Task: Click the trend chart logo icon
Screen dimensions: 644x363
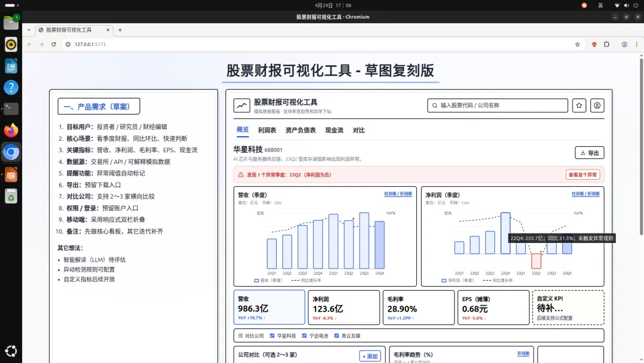Action: tap(242, 106)
